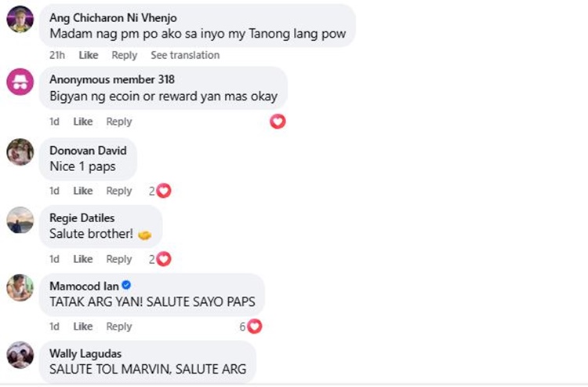View heart reactions on Regie Datiles' comment
Image resolution: width=588 pixels, height=387 pixels.
[160, 259]
